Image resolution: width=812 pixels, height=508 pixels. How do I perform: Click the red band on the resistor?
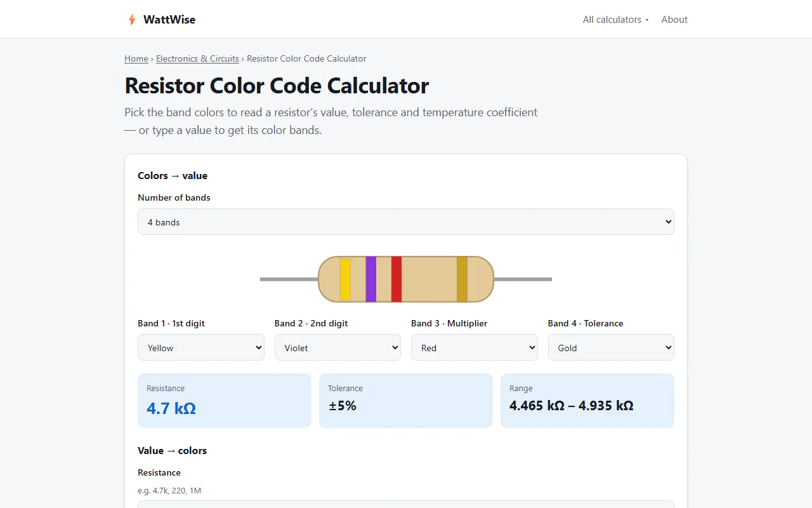[396, 279]
